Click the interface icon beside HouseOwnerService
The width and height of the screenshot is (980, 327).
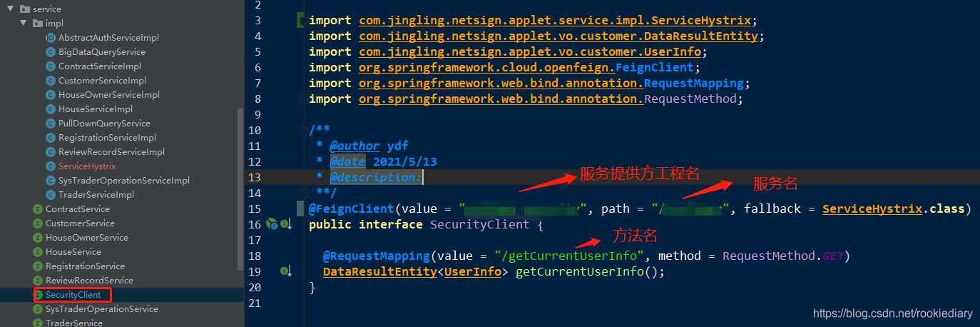pyautogui.click(x=38, y=238)
